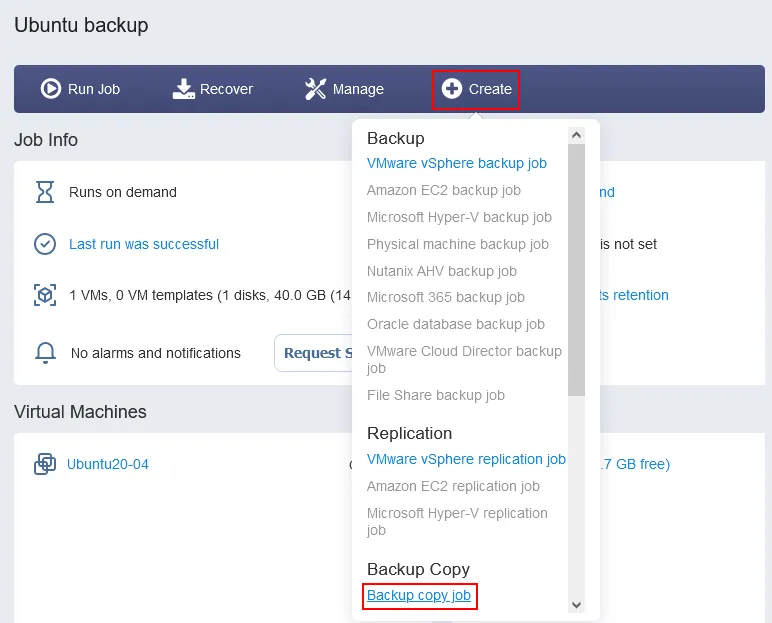Click the bell alarms icon

pyautogui.click(x=45, y=352)
